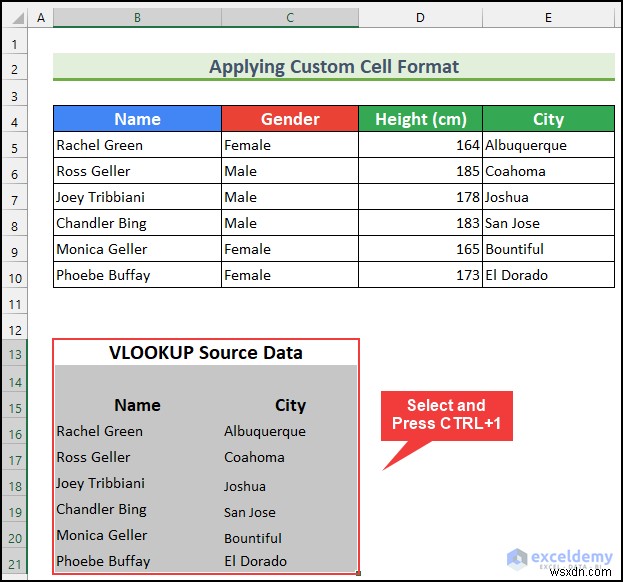Select row 13 header

tap(15, 354)
